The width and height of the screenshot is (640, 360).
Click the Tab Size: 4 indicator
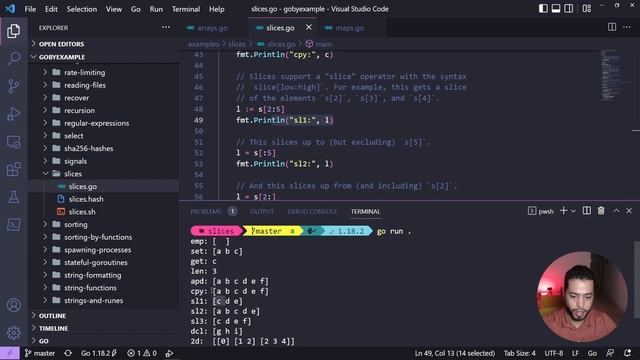519,353
